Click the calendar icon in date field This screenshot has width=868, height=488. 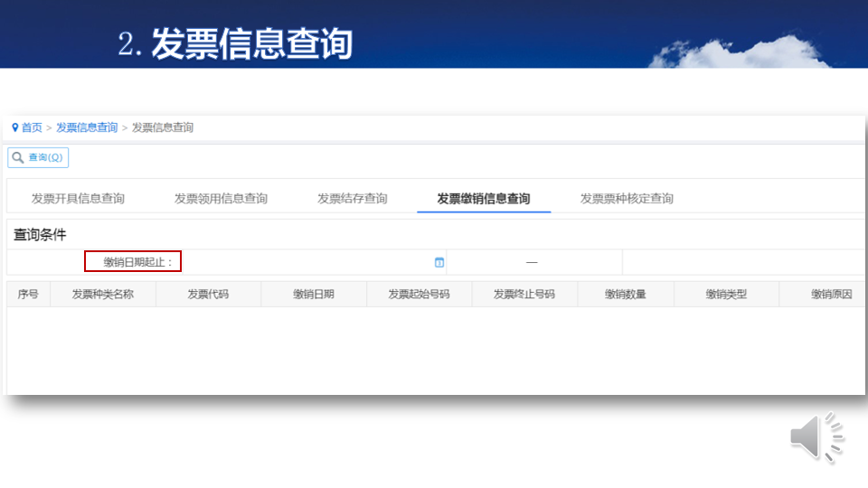(x=439, y=262)
